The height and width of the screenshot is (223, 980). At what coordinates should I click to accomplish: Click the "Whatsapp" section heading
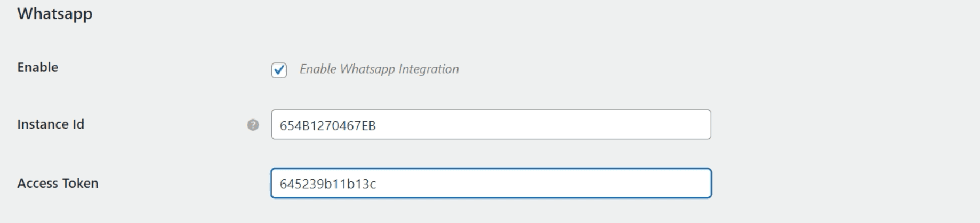click(x=54, y=14)
